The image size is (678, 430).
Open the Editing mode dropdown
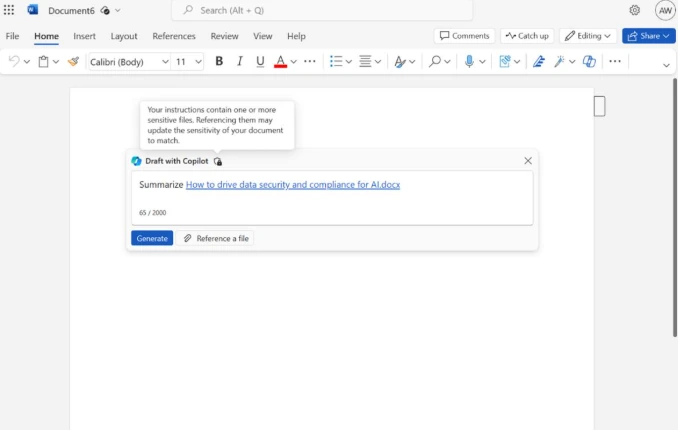(588, 36)
